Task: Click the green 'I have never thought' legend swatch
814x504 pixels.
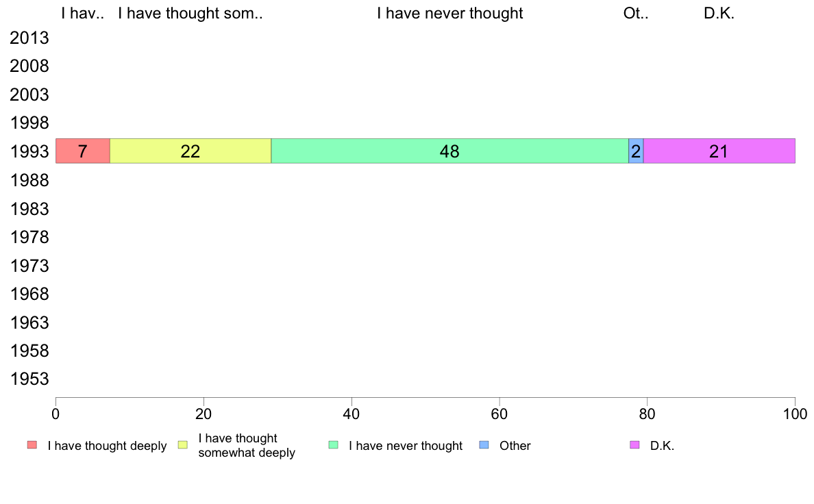Action: click(333, 445)
